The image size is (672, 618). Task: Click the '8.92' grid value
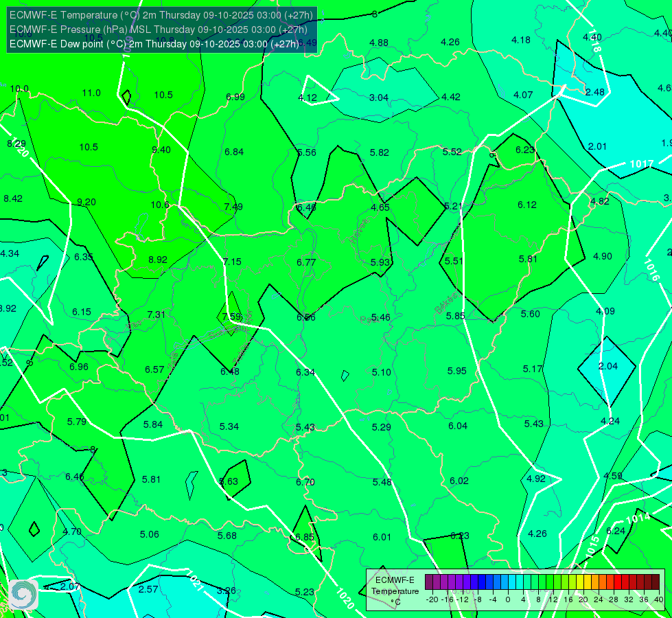(x=158, y=260)
